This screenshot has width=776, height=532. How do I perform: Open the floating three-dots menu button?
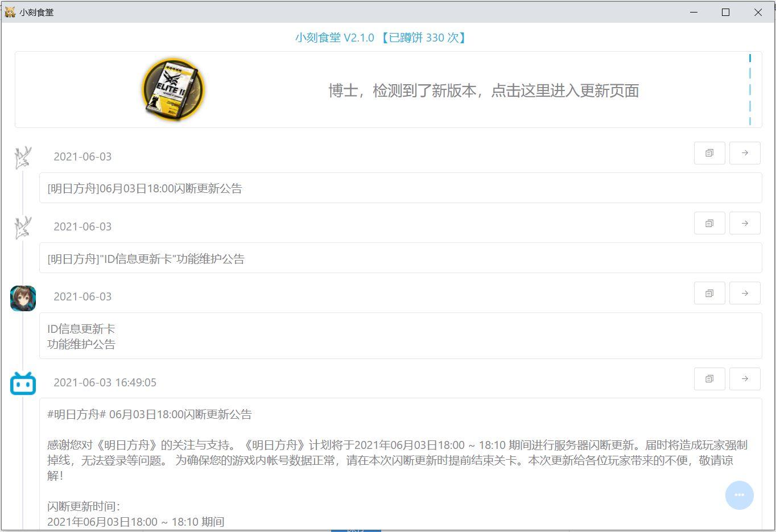click(740, 495)
